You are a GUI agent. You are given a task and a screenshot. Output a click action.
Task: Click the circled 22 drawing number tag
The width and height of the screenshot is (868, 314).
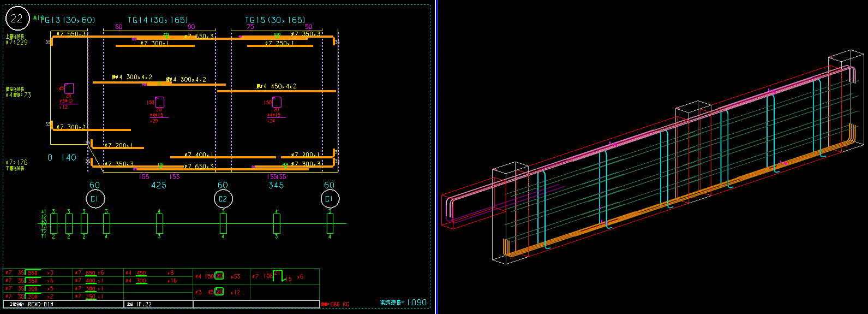(x=17, y=19)
